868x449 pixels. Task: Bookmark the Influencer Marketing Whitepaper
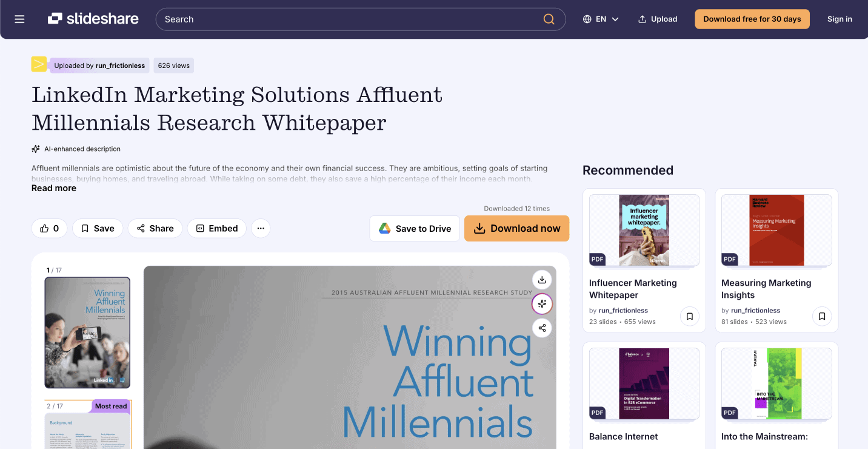[x=689, y=316]
